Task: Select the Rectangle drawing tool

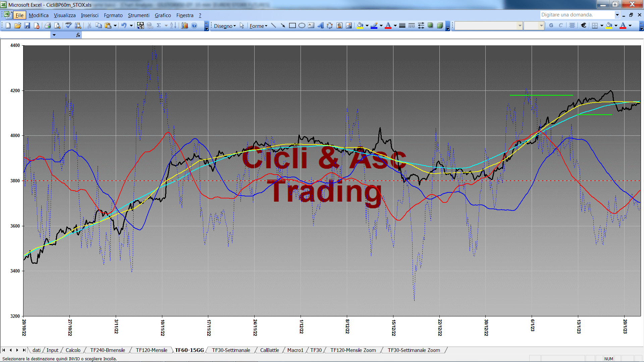Action: (x=292, y=26)
